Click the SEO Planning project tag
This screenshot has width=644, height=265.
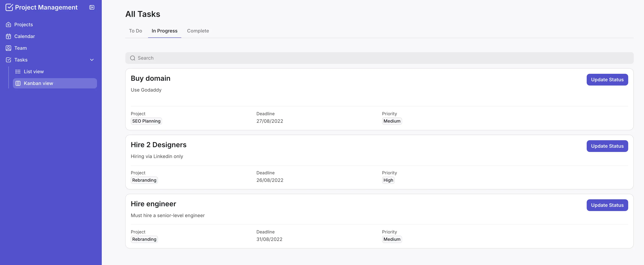(146, 121)
